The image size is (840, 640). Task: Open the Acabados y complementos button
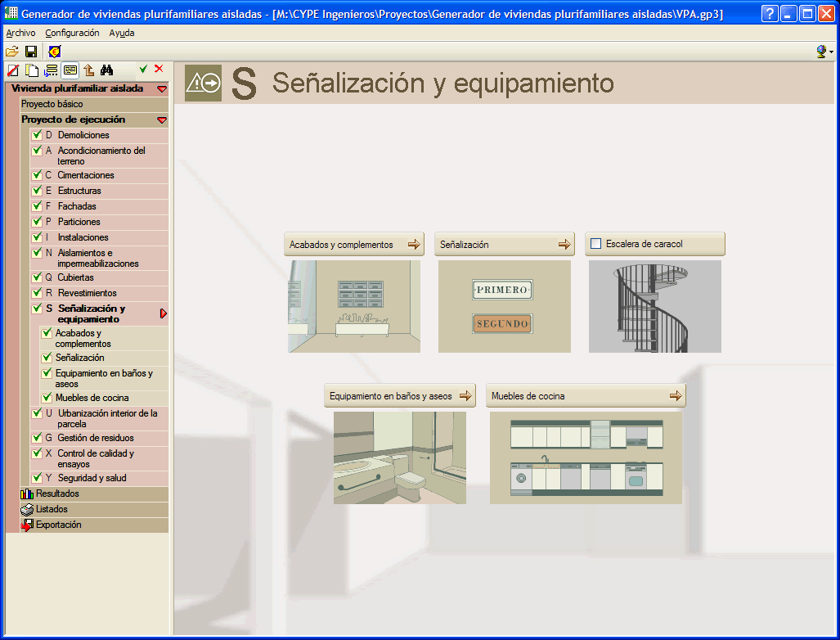click(353, 245)
